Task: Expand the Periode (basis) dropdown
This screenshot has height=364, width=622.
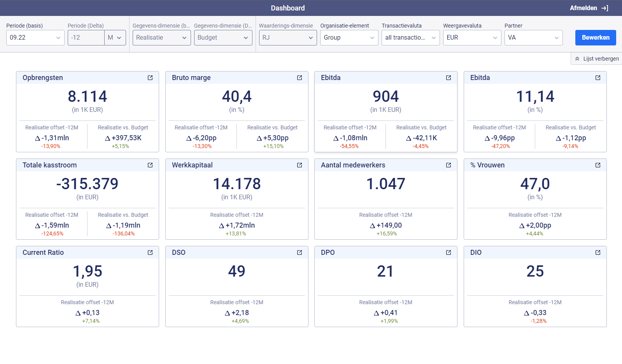Action: click(x=35, y=38)
